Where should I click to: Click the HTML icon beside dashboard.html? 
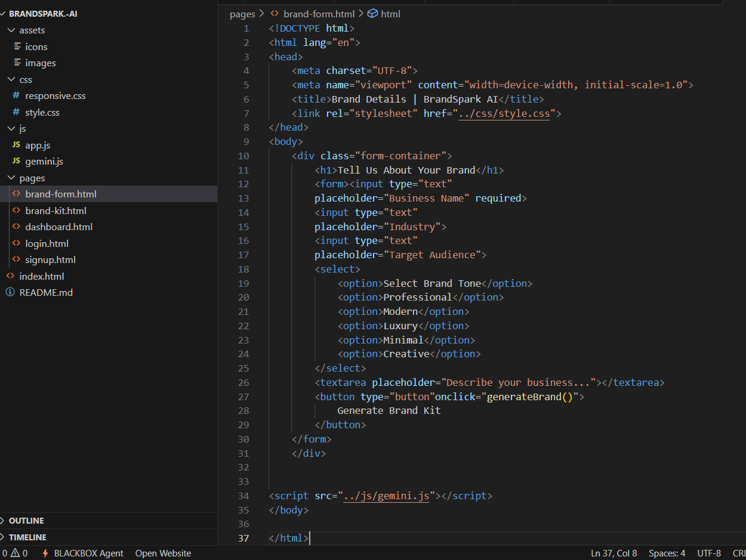tap(16, 227)
